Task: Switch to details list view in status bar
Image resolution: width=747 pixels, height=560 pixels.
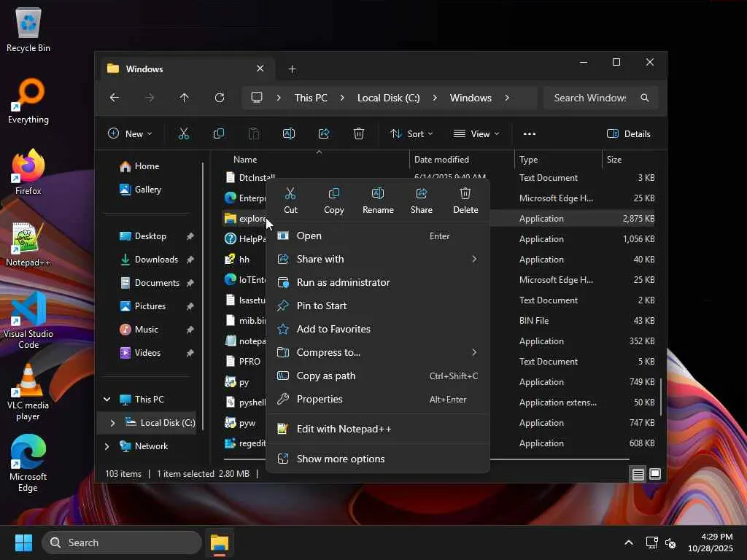Action: click(638, 474)
